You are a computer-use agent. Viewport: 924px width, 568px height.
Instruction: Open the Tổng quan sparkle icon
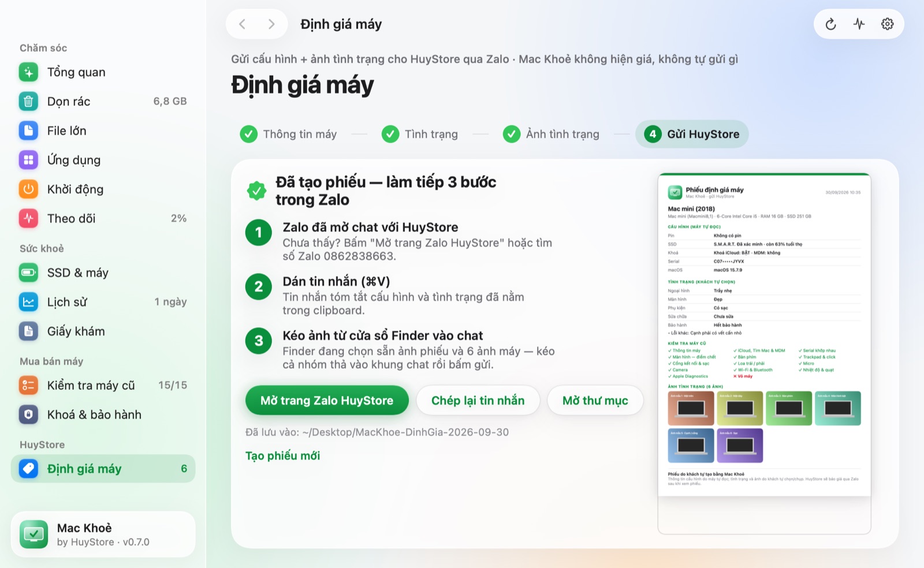tap(28, 72)
